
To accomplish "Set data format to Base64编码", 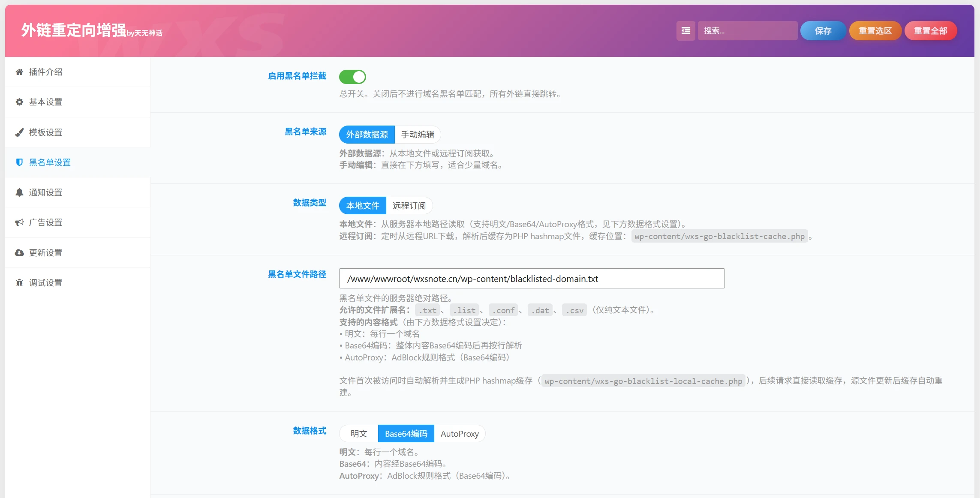I will point(406,434).
